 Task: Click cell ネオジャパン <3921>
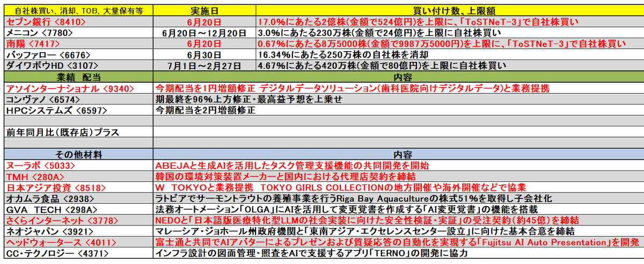pyautogui.click(x=78, y=231)
